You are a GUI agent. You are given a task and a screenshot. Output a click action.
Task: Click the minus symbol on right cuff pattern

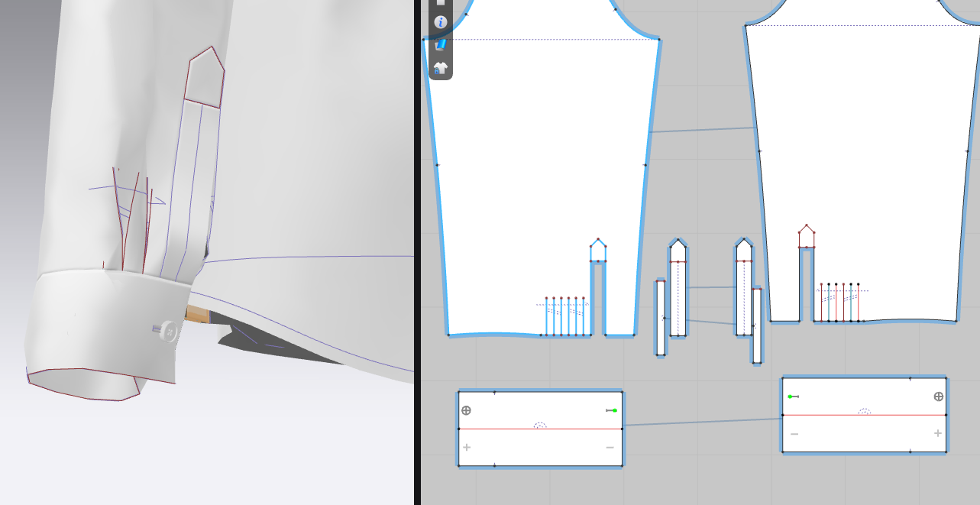pos(794,434)
